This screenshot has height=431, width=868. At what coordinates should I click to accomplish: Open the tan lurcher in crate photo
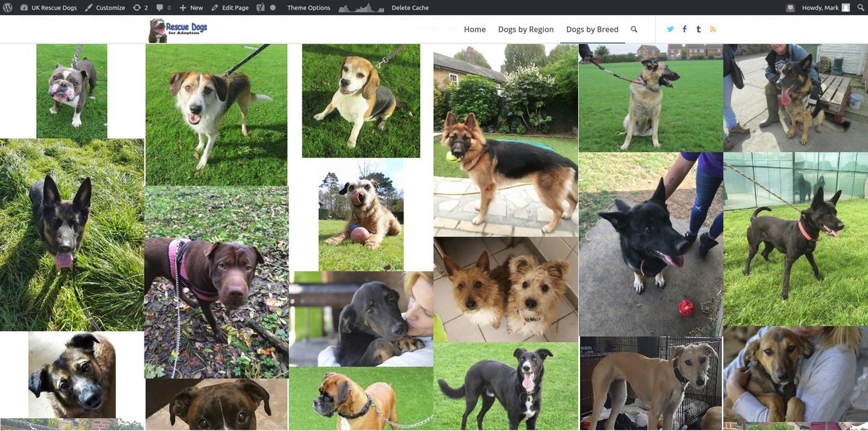pyautogui.click(x=650, y=383)
